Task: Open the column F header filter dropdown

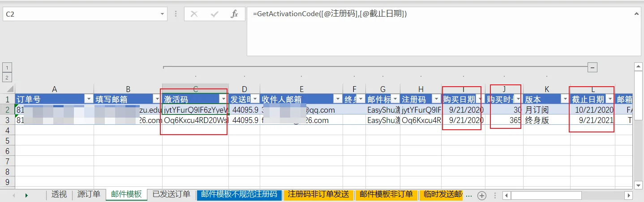Action: 360,99
